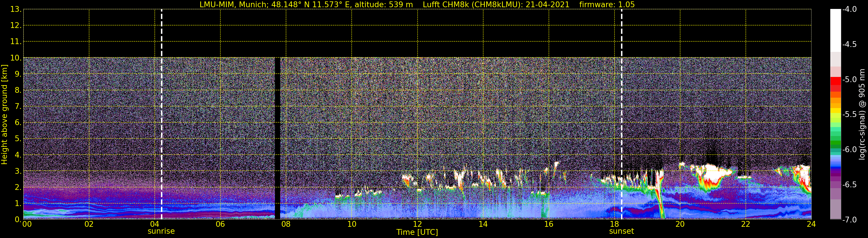The width and height of the screenshot is (868, 238).
Task: Click the y-axis tick label '8.'
Action: pos(18,90)
